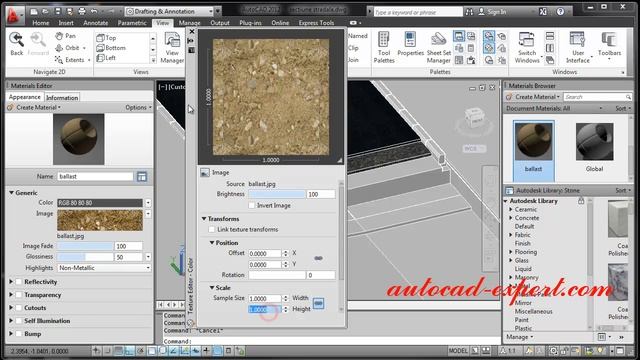Click the Color RGB 80 80 80 swatch
The width and height of the screenshot is (640, 360).
pos(100,203)
